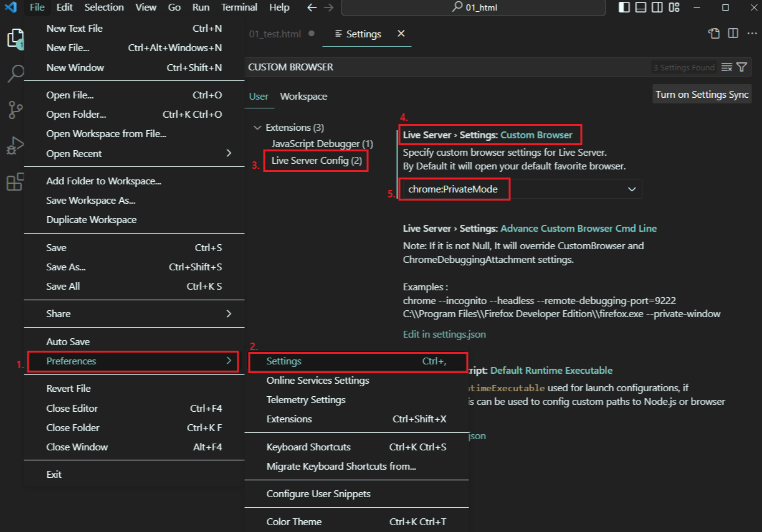Choose Configure User Snippets submenu entry
This screenshot has height=532, width=762.
pyautogui.click(x=357, y=494)
